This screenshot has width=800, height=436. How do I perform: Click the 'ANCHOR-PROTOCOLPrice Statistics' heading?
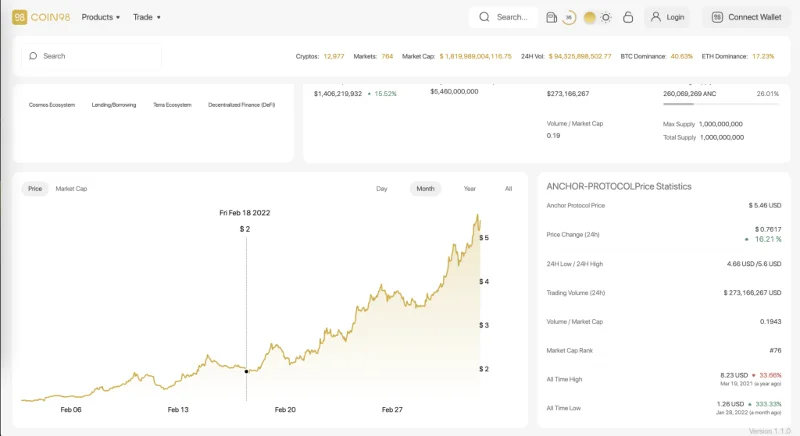619,187
